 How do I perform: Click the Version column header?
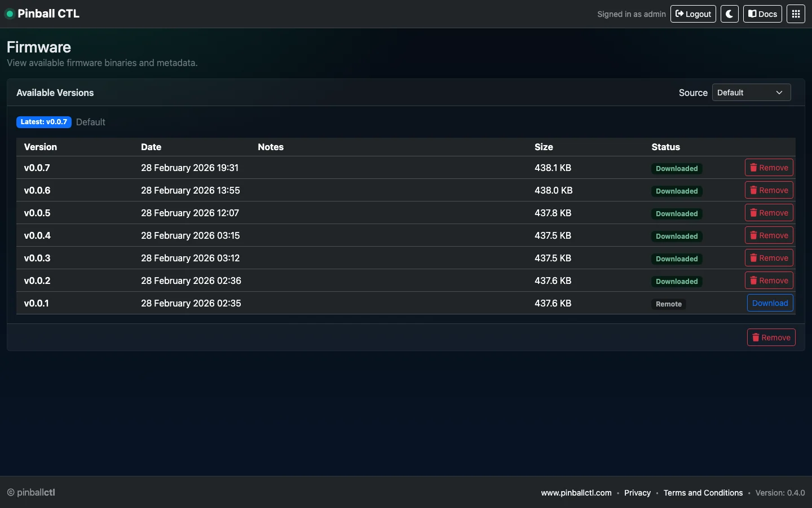coord(41,147)
